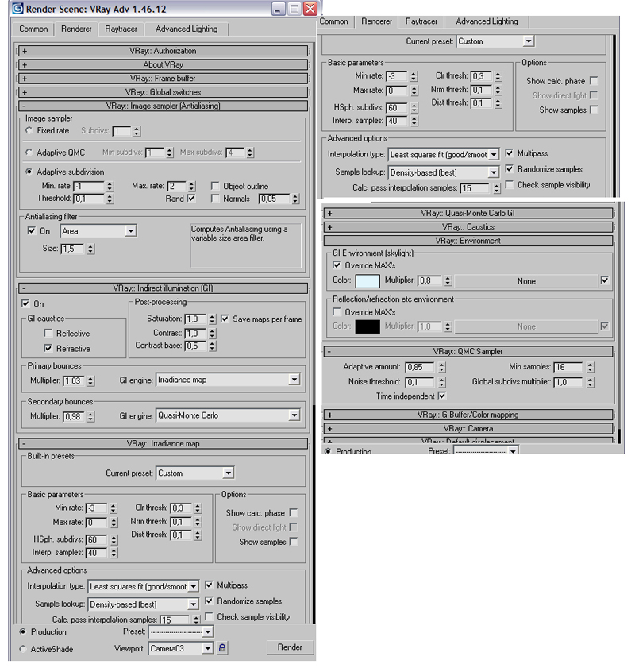Image resolution: width=635 pixels, height=672 pixels.
Task: Enable Override MAX's for Reflection/refraction environment
Action: pyautogui.click(x=337, y=311)
